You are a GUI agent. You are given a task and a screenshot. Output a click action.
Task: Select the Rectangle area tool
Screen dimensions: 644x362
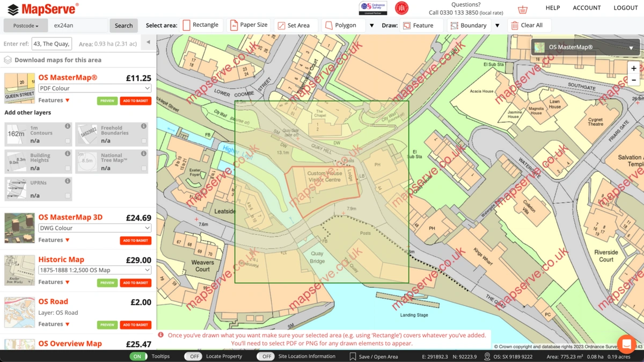click(201, 25)
